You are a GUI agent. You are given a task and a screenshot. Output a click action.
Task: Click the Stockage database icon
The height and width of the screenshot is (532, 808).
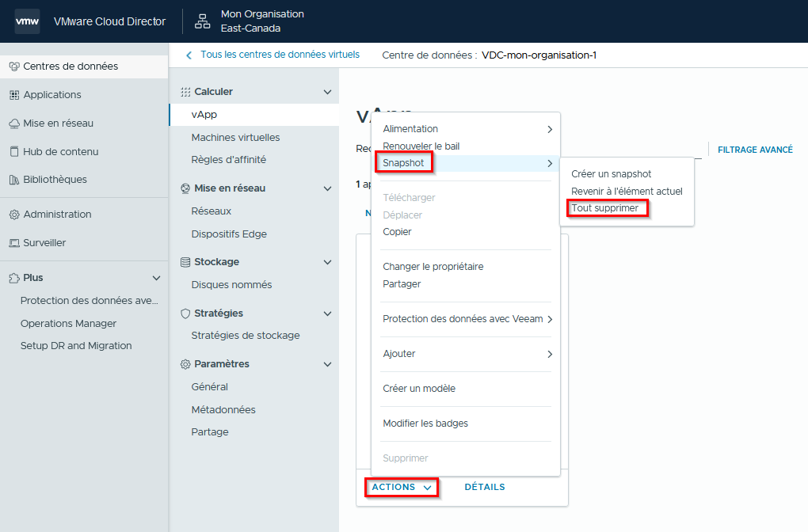[185, 262]
